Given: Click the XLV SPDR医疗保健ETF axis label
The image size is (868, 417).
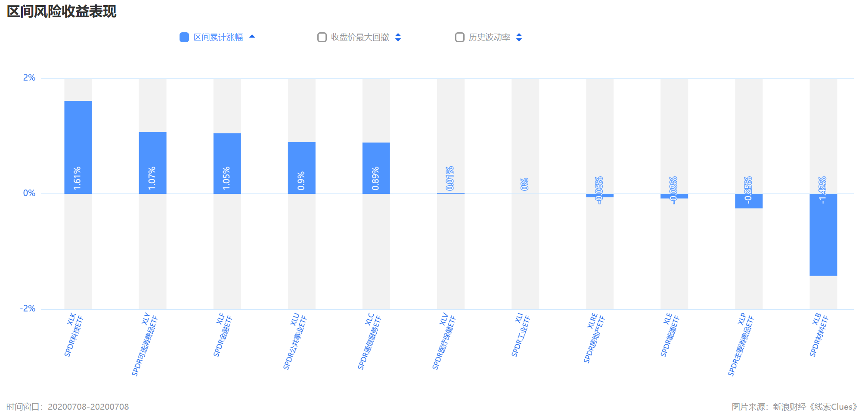Looking at the screenshot, I should pos(444,341).
